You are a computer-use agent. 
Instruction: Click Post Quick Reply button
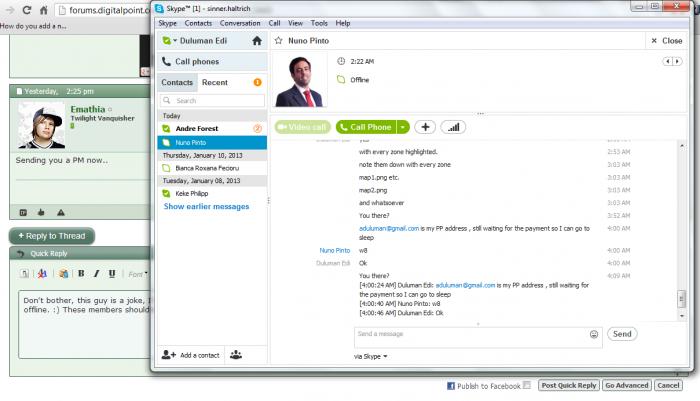point(569,385)
